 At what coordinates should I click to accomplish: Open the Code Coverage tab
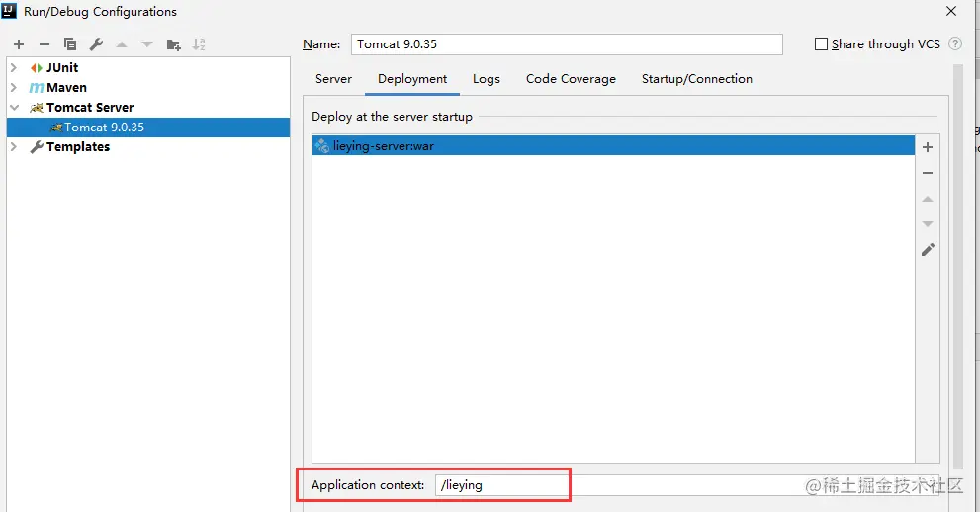coord(571,79)
